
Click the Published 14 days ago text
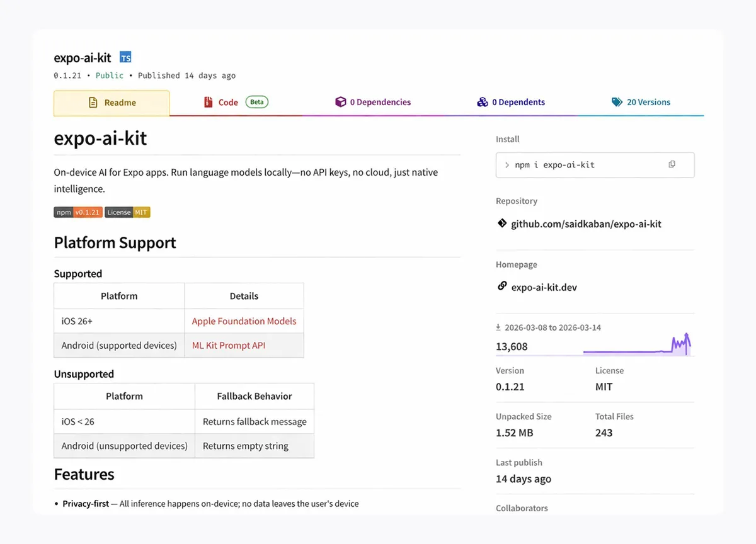pos(186,76)
